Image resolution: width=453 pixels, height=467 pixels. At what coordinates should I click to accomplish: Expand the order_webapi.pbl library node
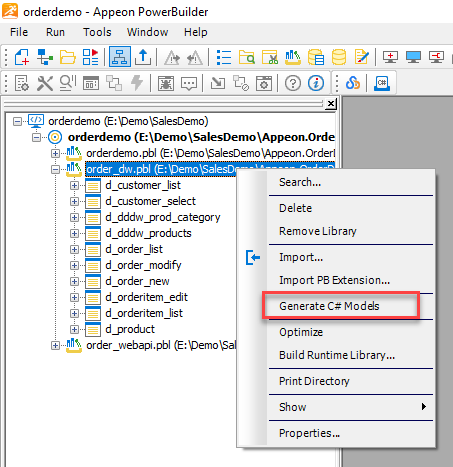55,345
